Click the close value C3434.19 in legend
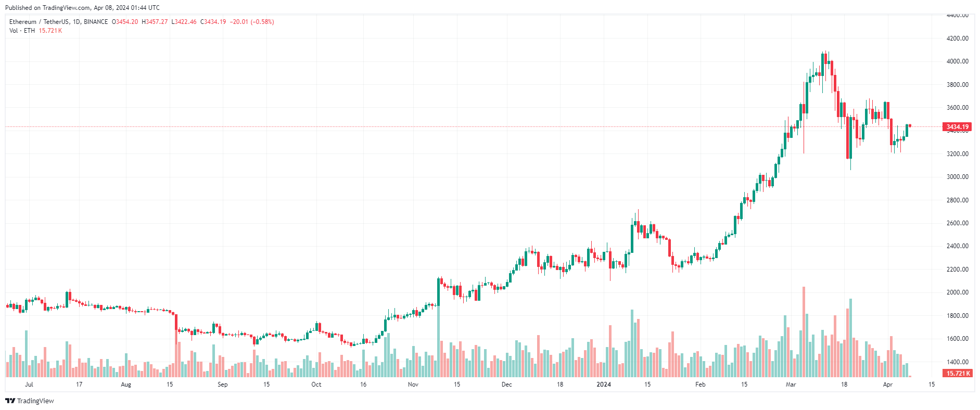This screenshot has height=410, width=980. pos(213,22)
